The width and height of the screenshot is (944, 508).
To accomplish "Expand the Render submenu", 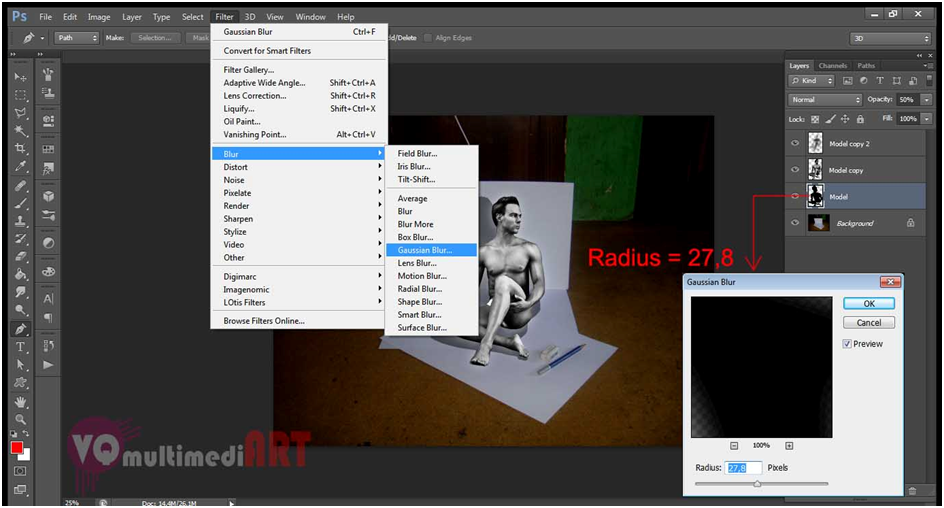I will [299, 206].
